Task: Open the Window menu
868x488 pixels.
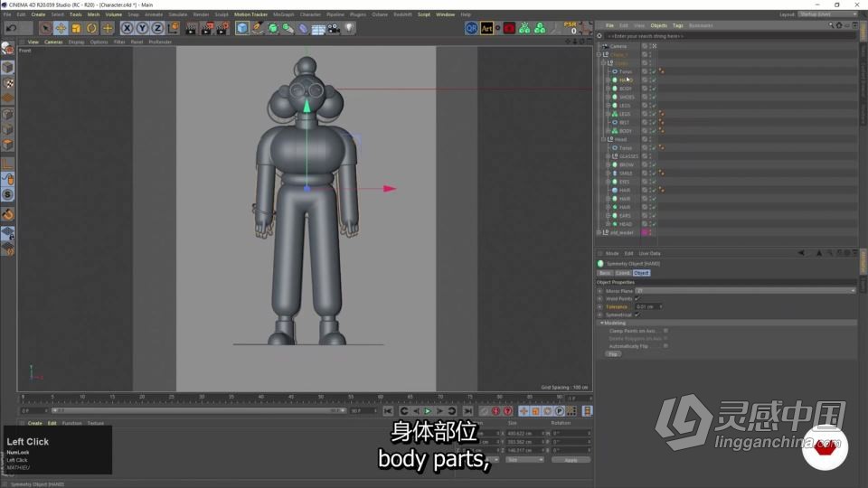Action: click(x=445, y=14)
